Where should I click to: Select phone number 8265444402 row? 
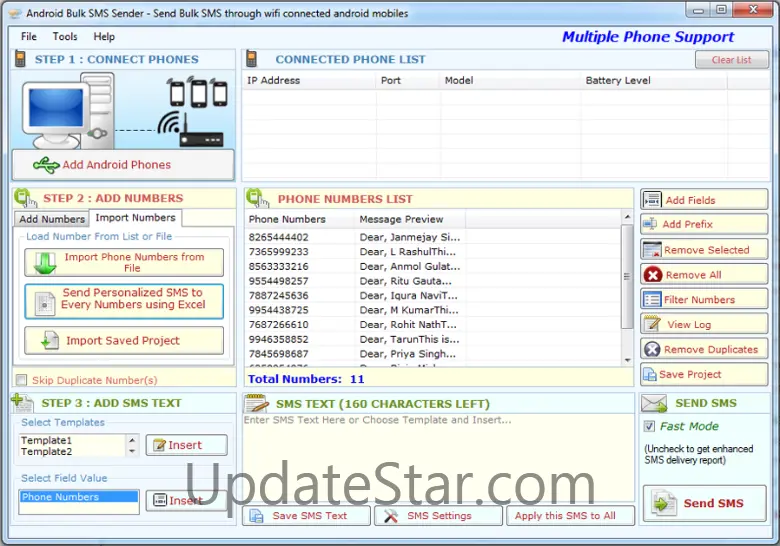pos(279,237)
